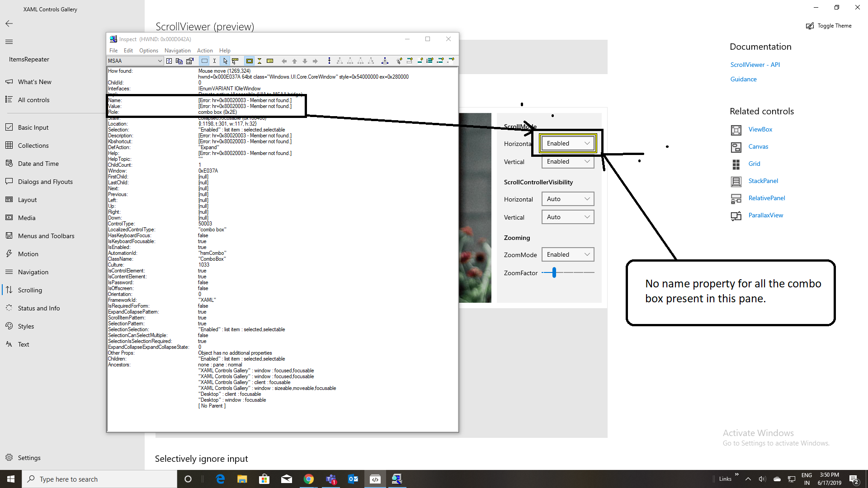Toggle the hamburger menu atop the gallery sidebar
Image resolution: width=868 pixels, height=488 pixels.
pos(9,42)
